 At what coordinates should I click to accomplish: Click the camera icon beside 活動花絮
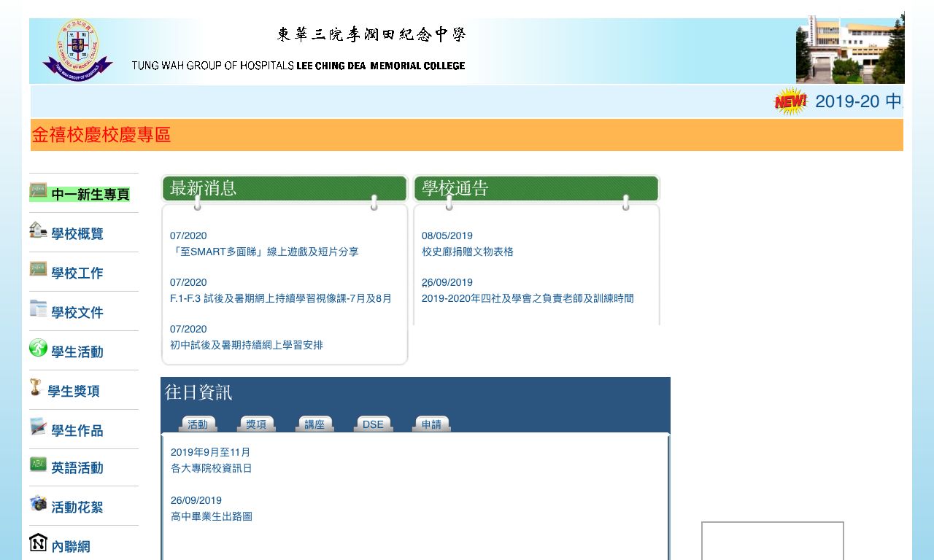tap(38, 504)
